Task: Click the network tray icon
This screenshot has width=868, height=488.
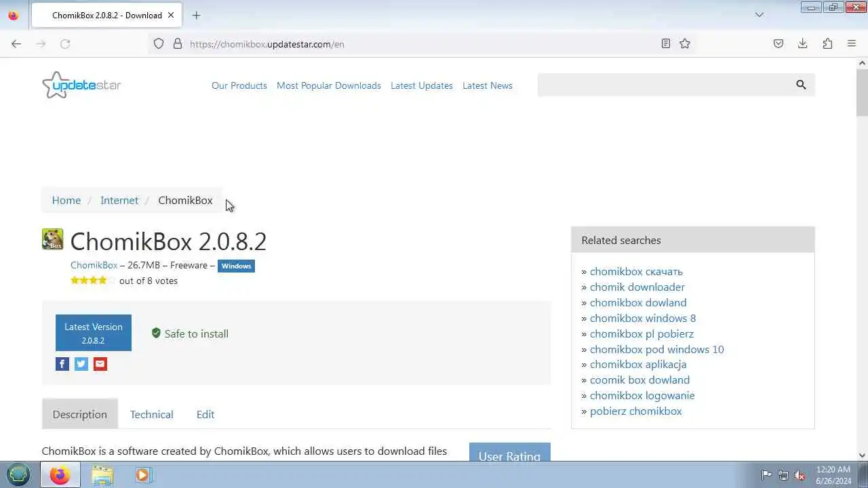Action: coord(783,475)
